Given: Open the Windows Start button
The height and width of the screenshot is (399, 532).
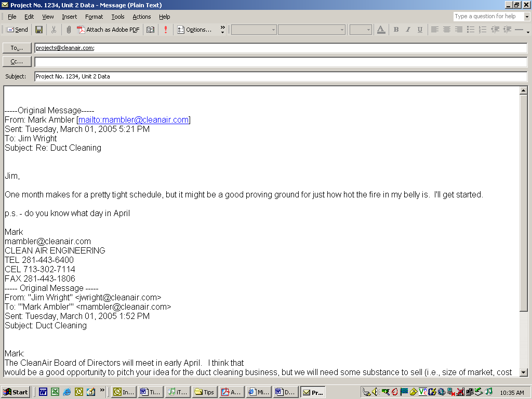Looking at the screenshot, I should (x=16, y=392).
